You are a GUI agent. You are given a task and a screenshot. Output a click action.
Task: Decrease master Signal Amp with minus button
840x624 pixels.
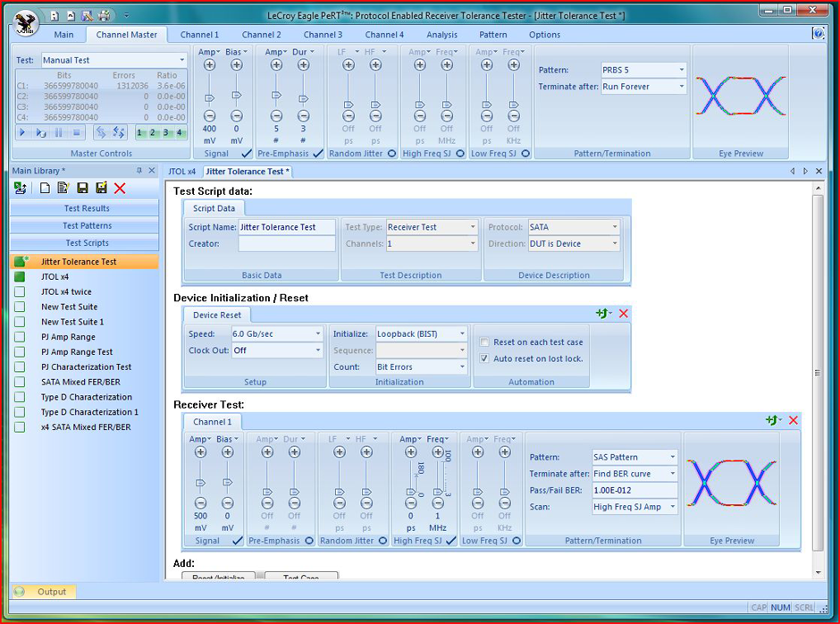pos(209,115)
